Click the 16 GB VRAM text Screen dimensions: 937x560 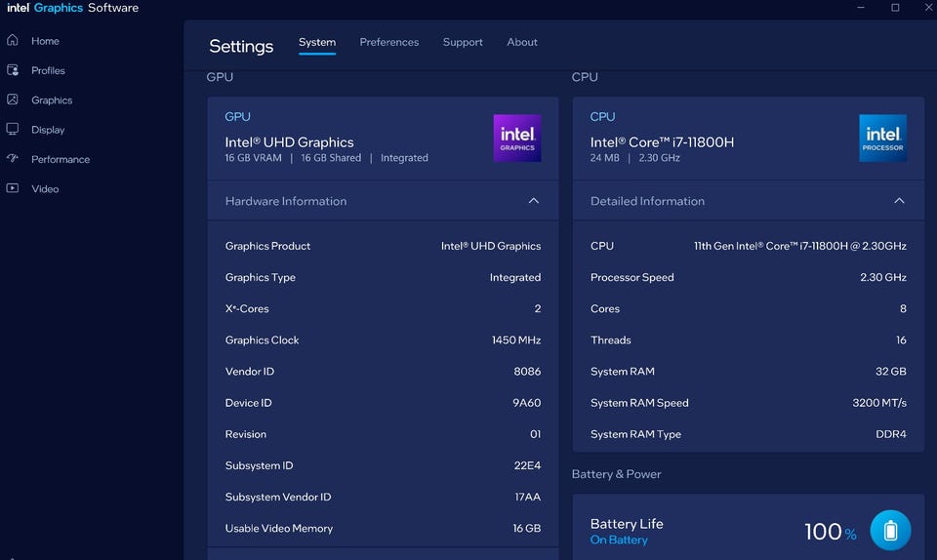click(x=253, y=158)
